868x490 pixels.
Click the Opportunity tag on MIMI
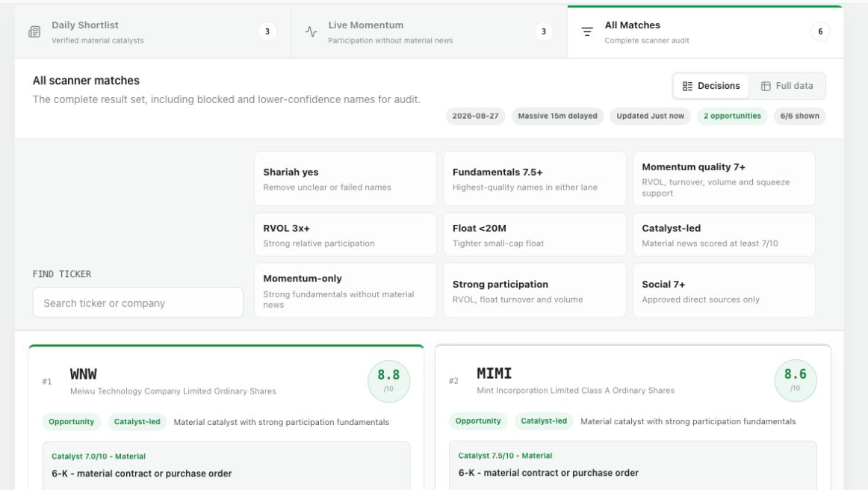point(478,421)
